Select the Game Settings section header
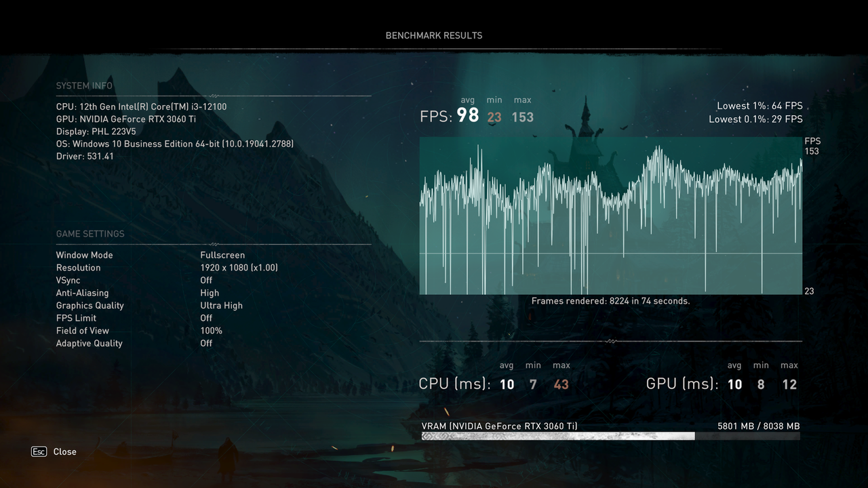Image resolution: width=868 pixels, height=488 pixels. [90, 233]
